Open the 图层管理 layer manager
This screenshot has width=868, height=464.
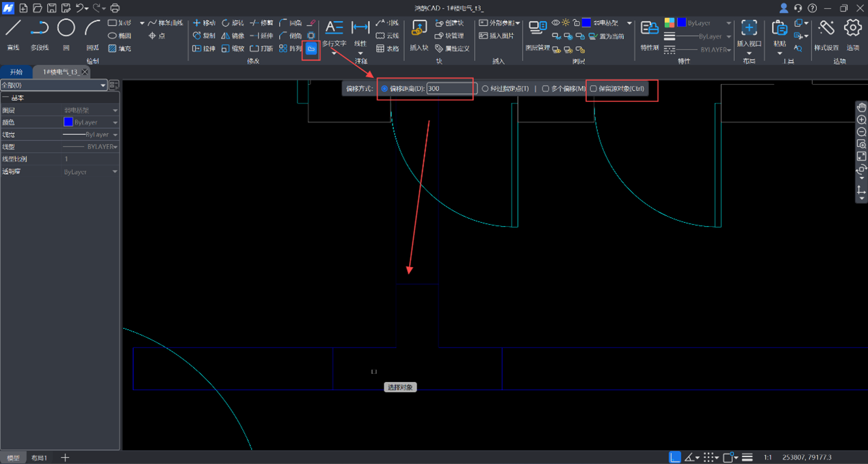[x=538, y=29]
